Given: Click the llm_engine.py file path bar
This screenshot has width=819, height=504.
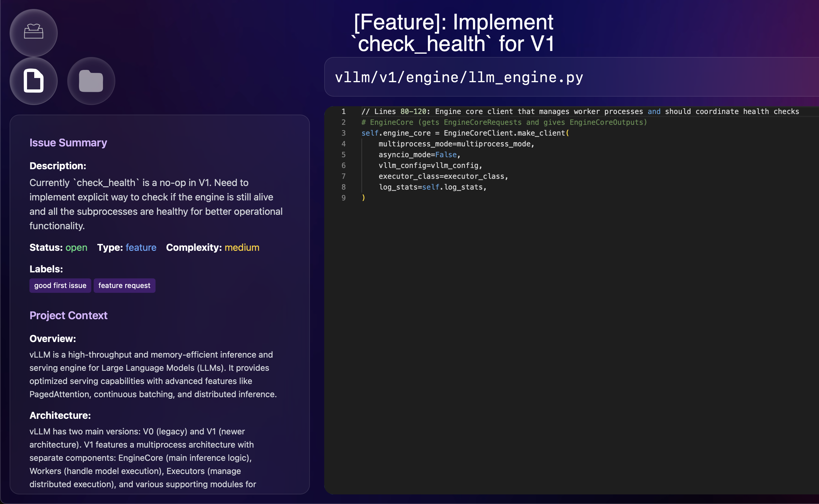Looking at the screenshot, I should coord(459,77).
